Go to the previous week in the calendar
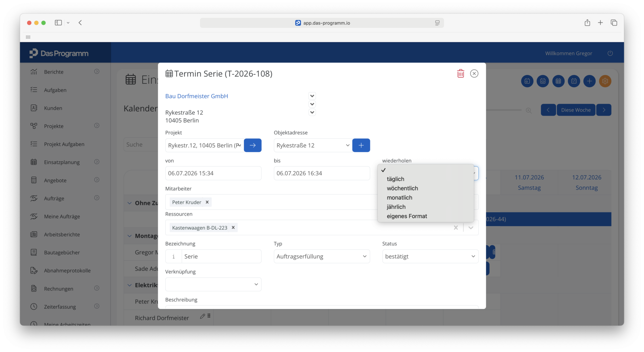 pyautogui.click(x=548, y=110)
